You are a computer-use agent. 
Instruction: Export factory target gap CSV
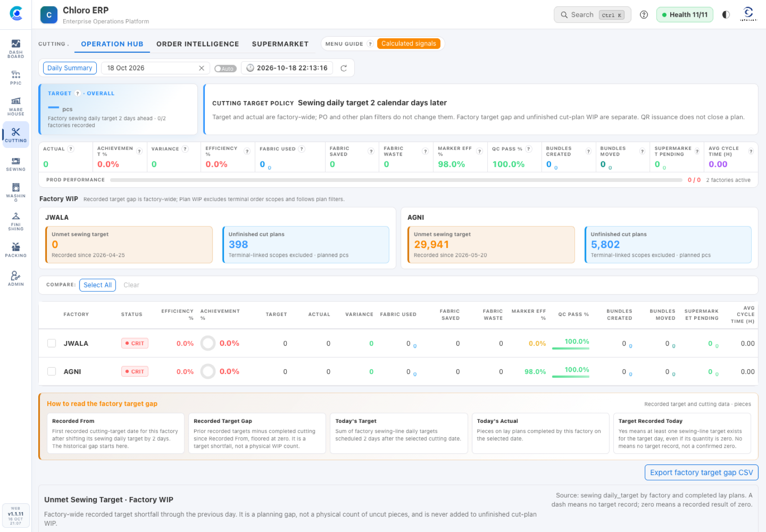tap(701, 473)
